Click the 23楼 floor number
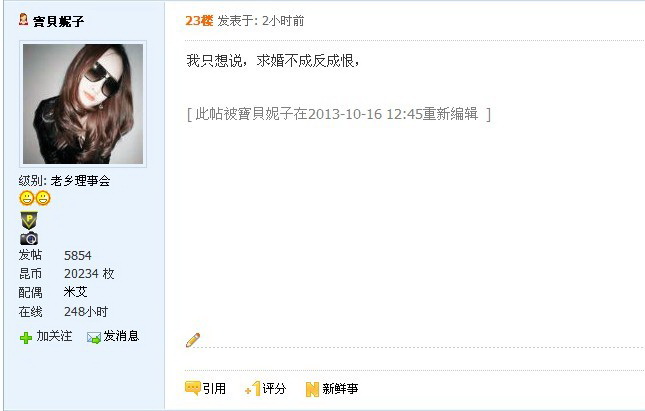 point(199,21)
